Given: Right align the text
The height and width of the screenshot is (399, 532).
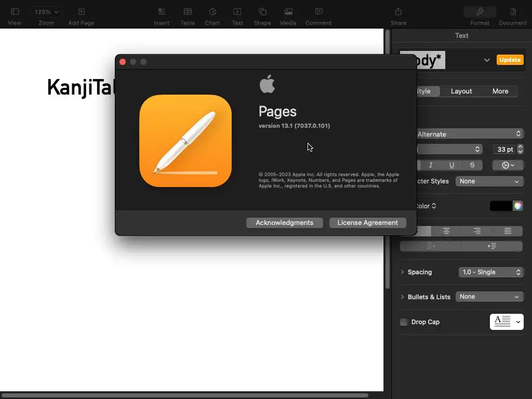Looking at the screenshot, I should [477, 231].
